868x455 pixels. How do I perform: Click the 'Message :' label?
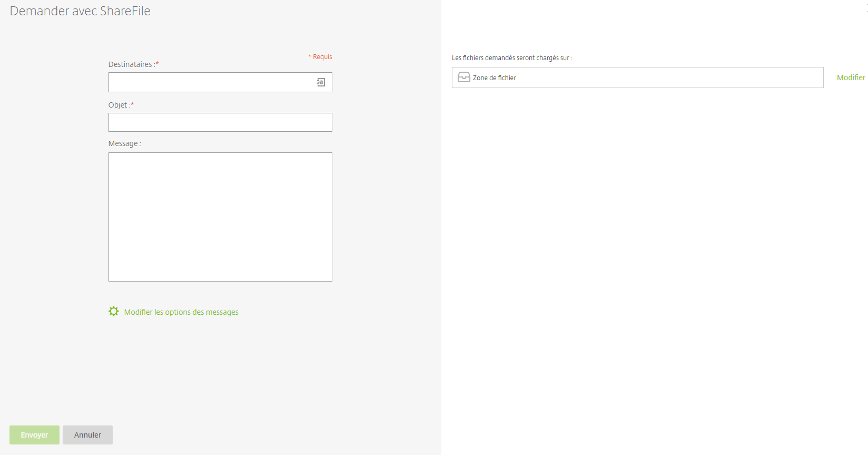125,143
